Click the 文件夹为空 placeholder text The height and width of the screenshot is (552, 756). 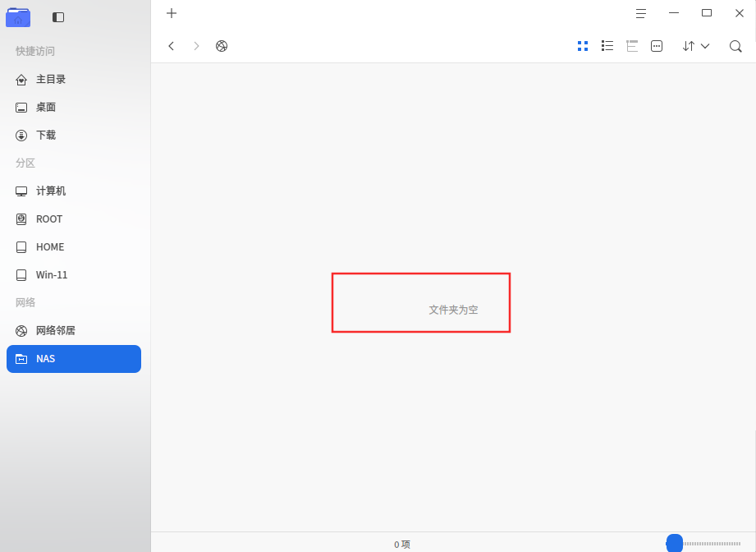point(453,310)
